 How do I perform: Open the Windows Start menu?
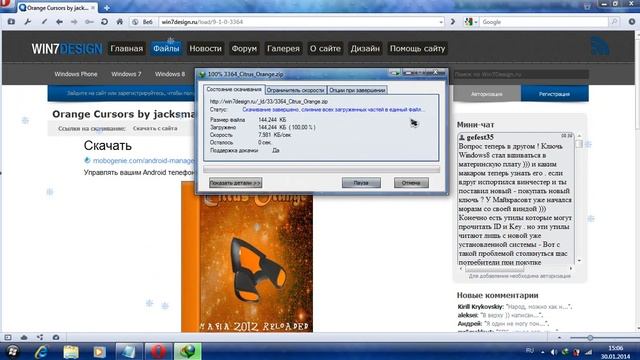12,351
